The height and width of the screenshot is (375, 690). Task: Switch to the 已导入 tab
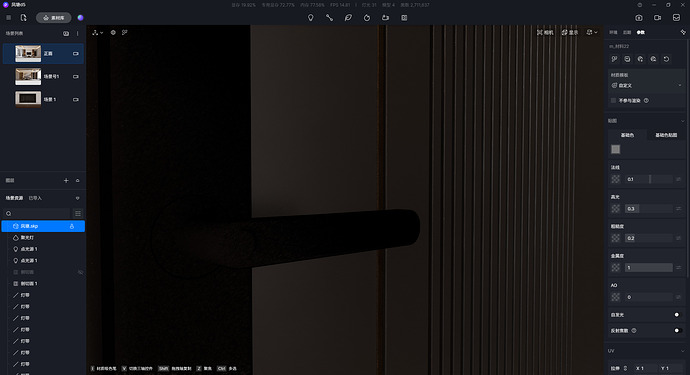click(35, 198)
